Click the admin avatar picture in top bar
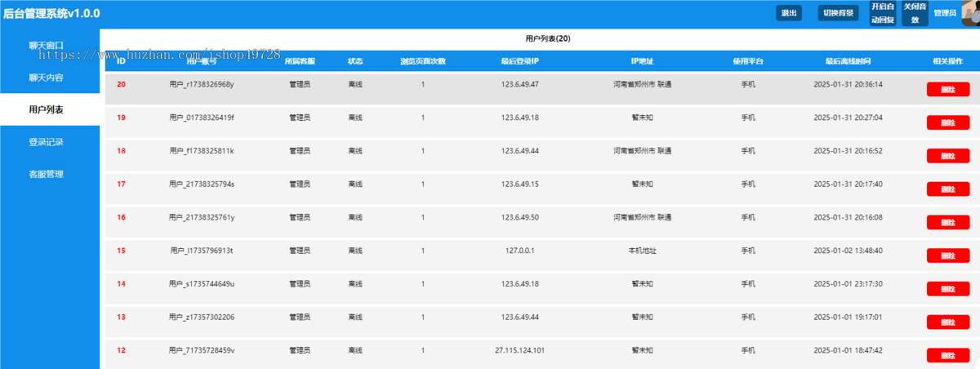The height and width of the screenshot is (369, 980). click(970, 13)
